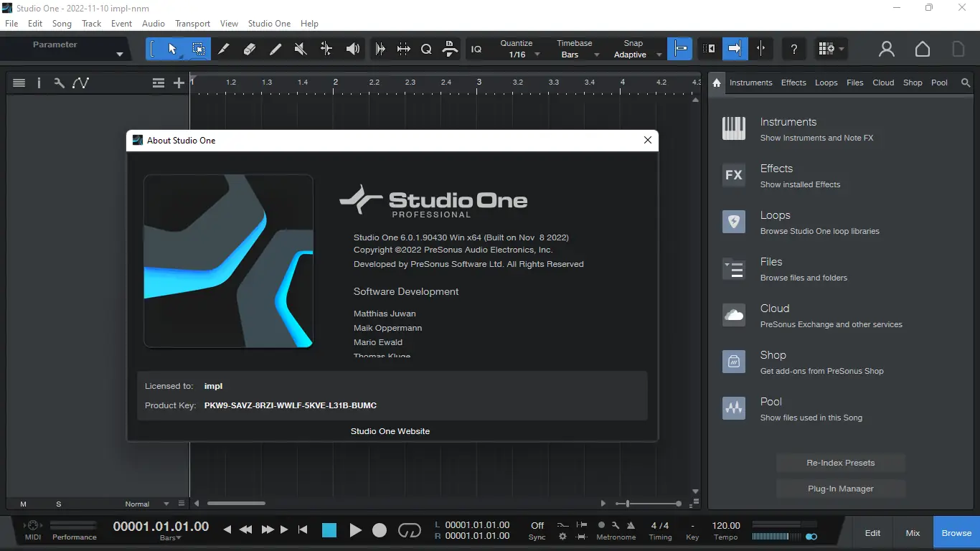Click the Add Tracks plus icon

click(x=179, y=83)
